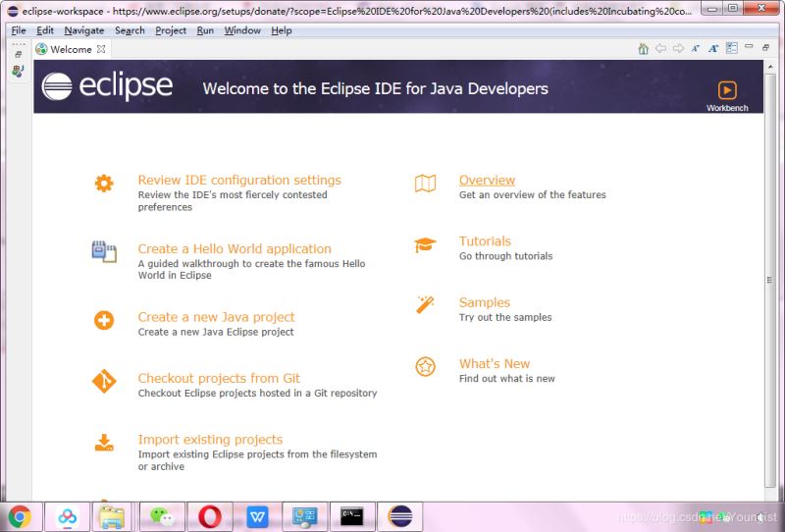
Task: Click the graduation cap Tutorials icon
Action: click(x=425, y=244)
